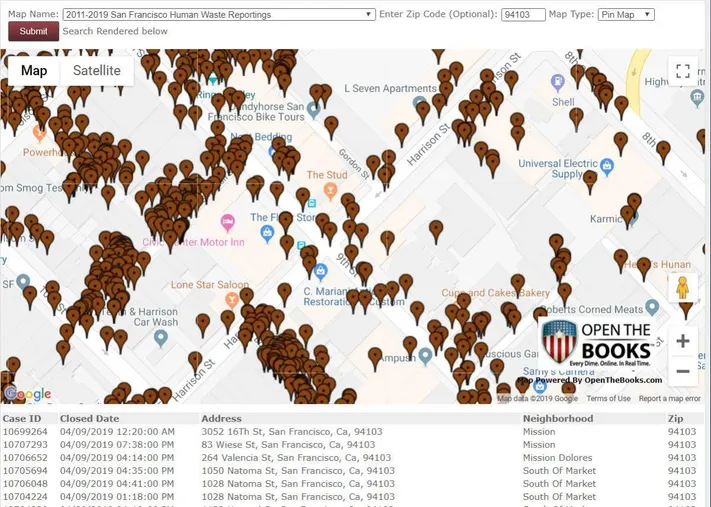Switch to Satellite view tab

[97, 70]
